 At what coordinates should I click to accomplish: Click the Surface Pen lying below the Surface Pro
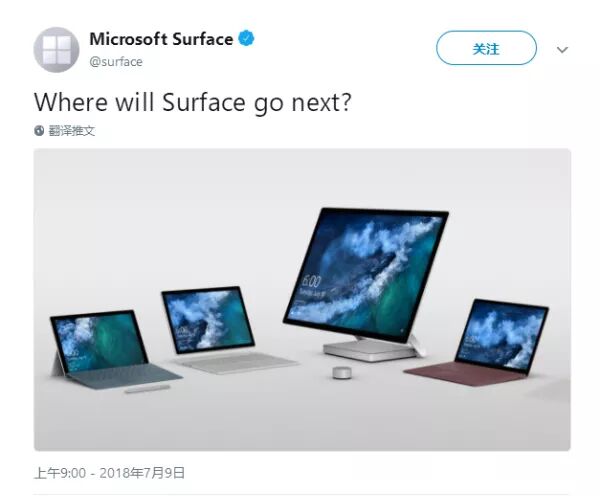click(147, 389)
